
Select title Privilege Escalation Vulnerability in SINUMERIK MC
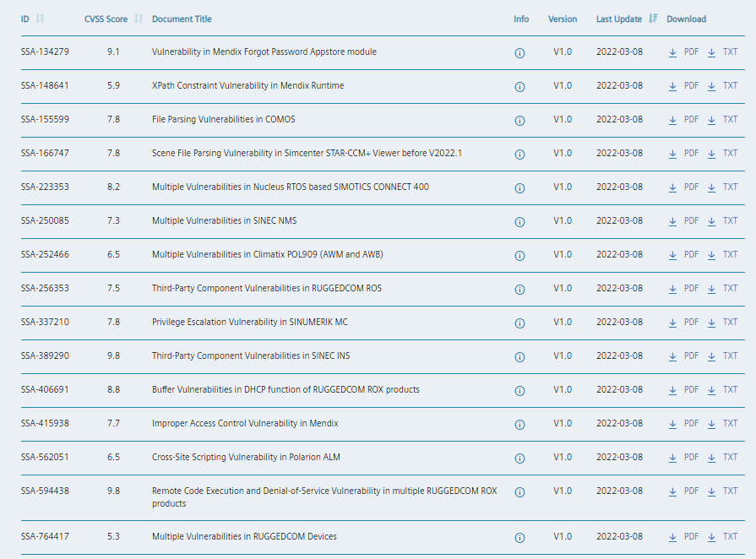pos(250,322)
